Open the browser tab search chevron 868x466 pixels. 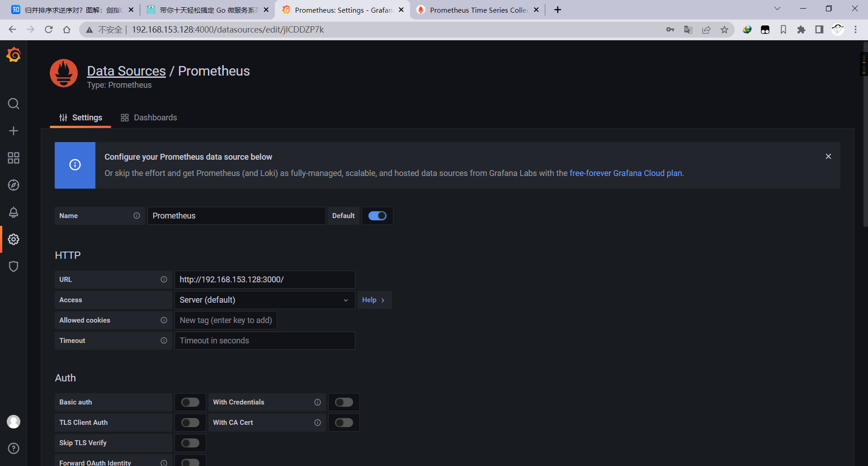pyautogui.click(x=778, y=9)
